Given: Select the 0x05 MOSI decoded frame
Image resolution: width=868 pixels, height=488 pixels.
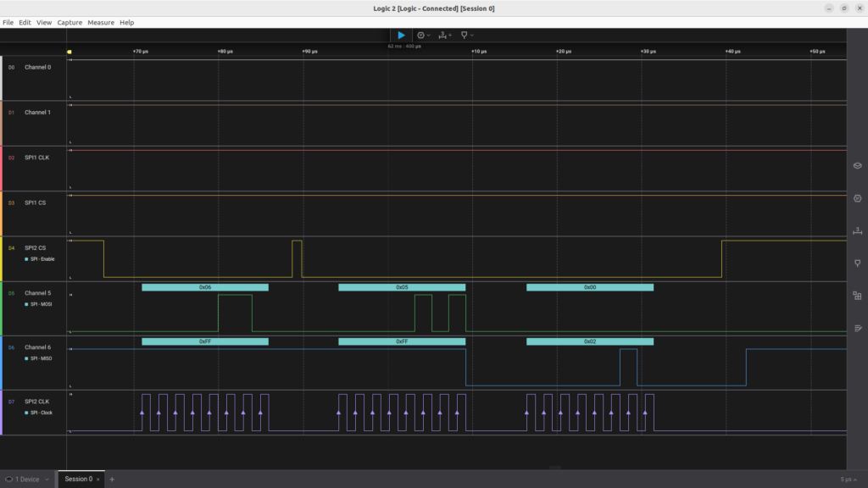Looking at the screenshot, I should (402, 288).
